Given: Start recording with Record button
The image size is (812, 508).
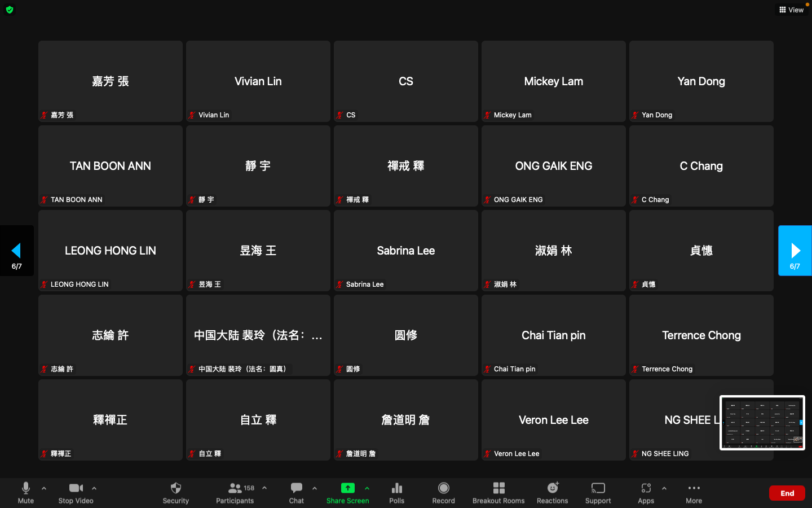Looking at the screenshot, I should point(443,492).
